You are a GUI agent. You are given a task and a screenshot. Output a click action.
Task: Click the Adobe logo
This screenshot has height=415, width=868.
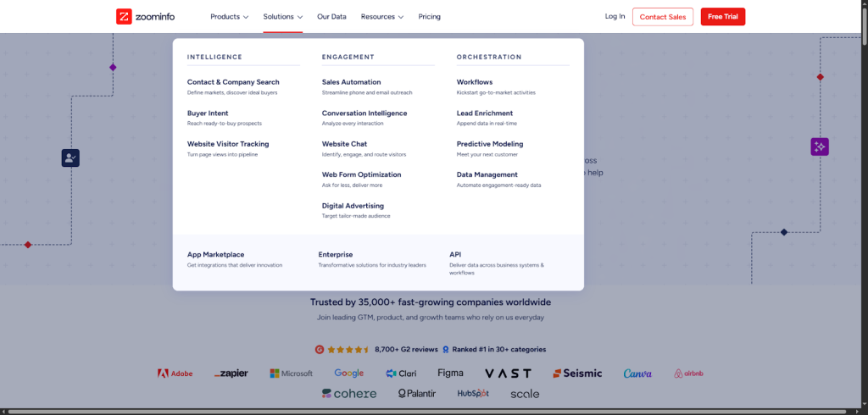[x=175, y=373]
